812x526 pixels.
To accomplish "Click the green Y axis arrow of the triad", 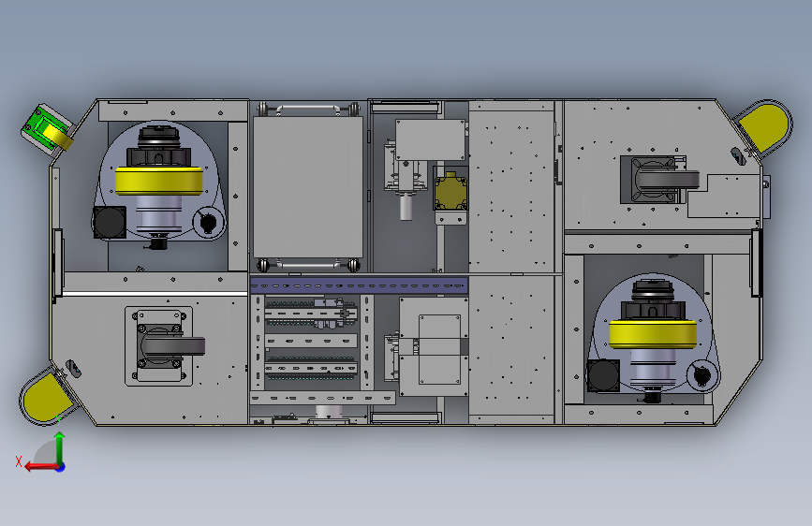I will 60,448.
